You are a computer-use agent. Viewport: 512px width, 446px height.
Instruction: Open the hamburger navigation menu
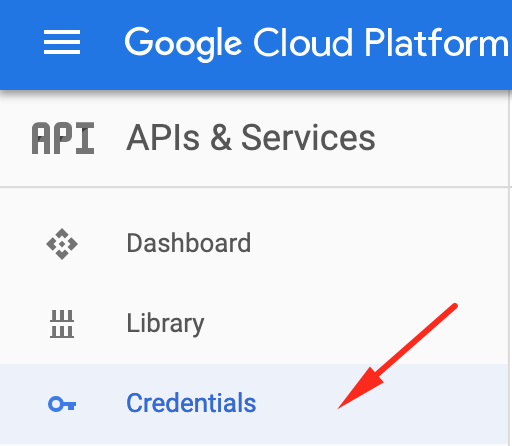coord(62,42)
